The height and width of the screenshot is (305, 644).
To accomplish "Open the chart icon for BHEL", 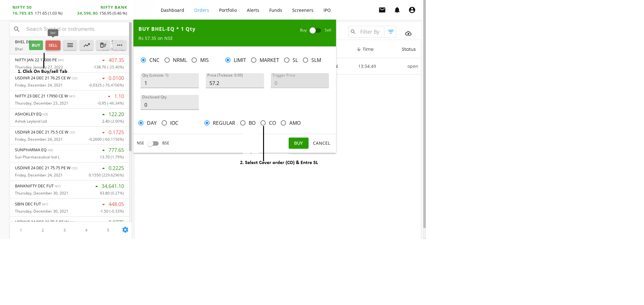I will [86, 45].
